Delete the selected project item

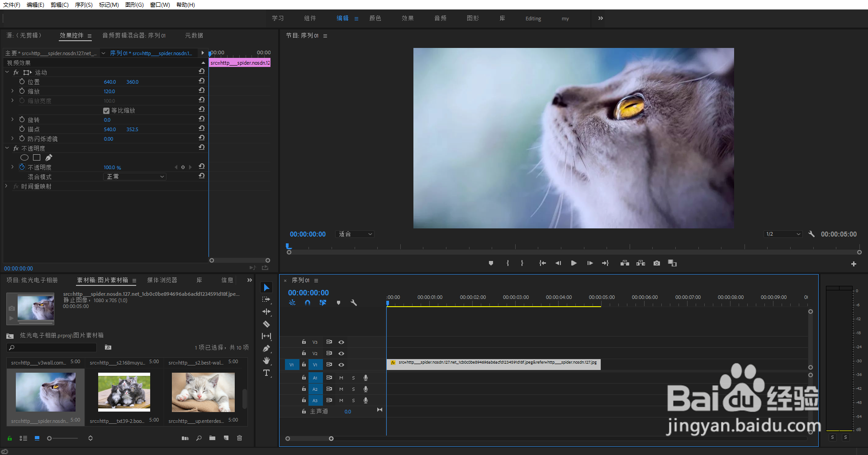[x=240, y=438]
